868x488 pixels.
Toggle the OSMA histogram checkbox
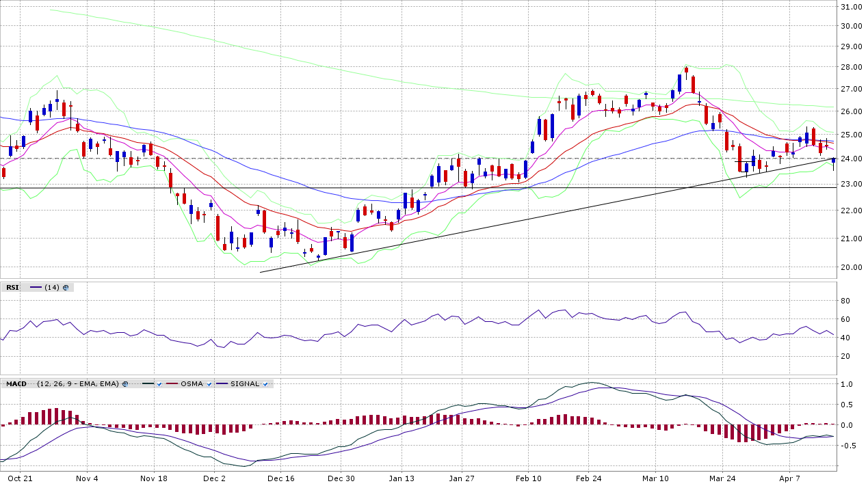tap(209, 384)
